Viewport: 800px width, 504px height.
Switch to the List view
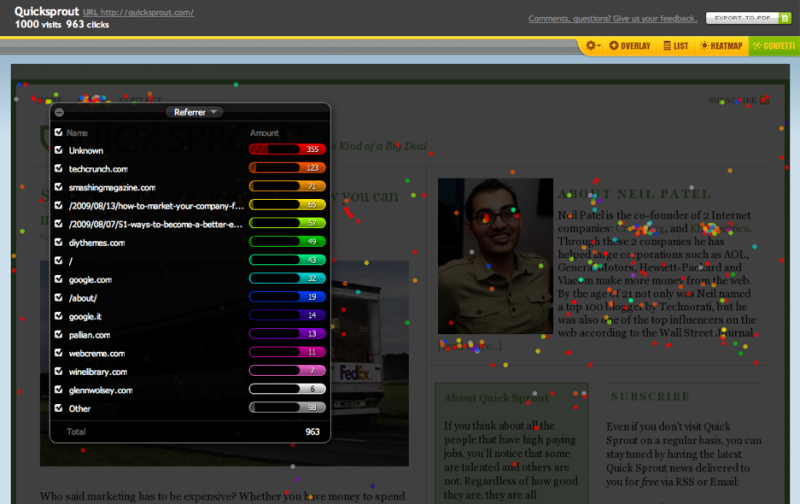tap(676, 46)
